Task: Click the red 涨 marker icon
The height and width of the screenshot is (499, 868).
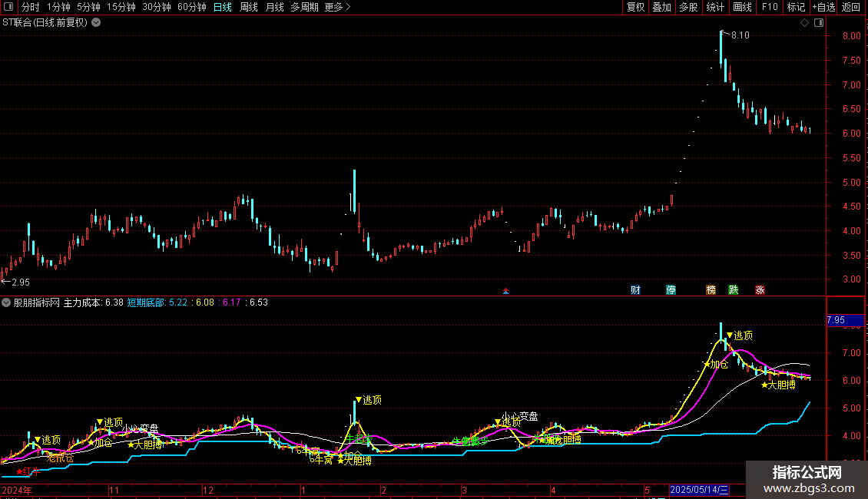Action: [x=760, y=290]
